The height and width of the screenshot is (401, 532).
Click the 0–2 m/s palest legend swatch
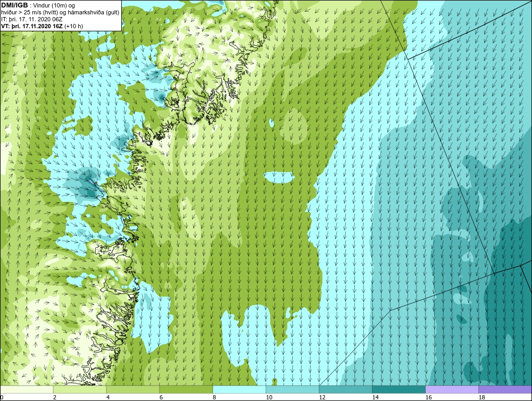click(27, 389)
